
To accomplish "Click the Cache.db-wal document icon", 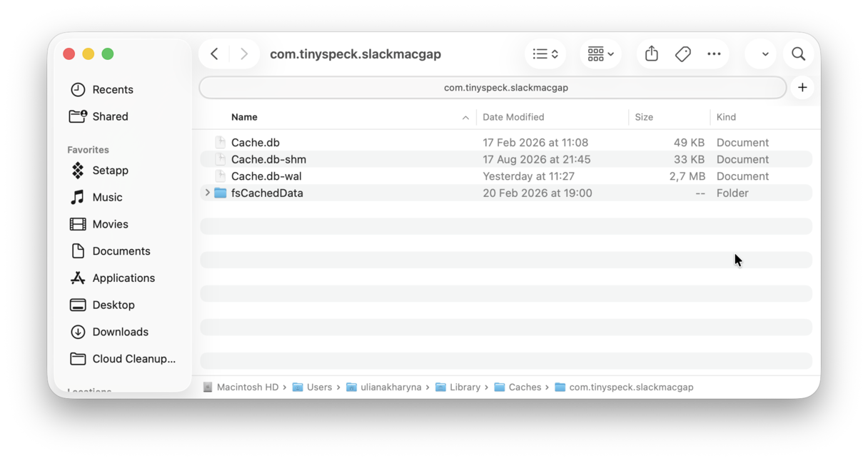I will point(221,176).
